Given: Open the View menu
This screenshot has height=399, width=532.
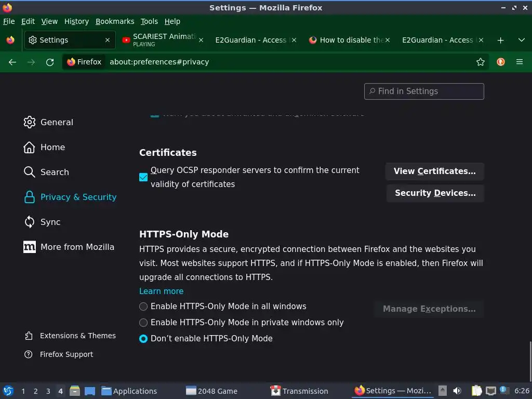Looking at the screenshot, I should (49, 21).
